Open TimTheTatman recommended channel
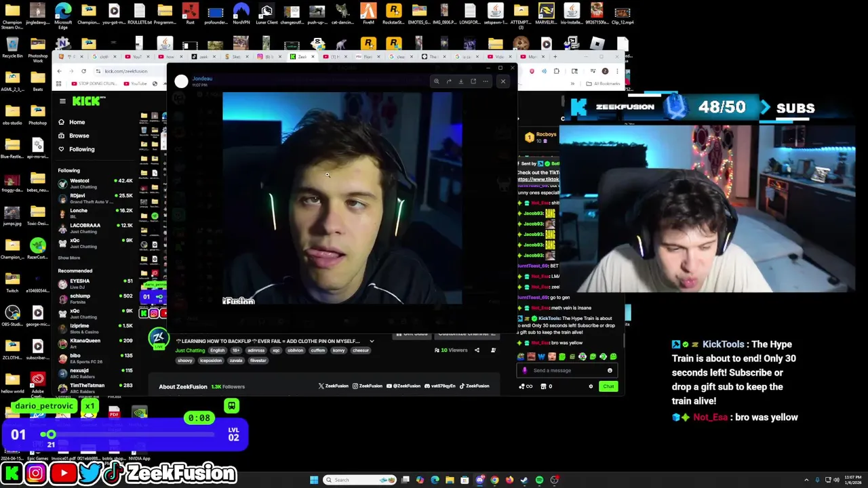868x488 pixels. 96,388
